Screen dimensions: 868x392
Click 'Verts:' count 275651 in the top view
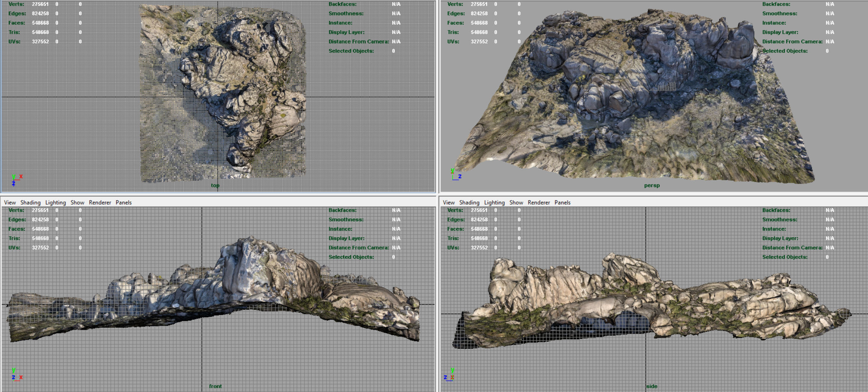40,4
